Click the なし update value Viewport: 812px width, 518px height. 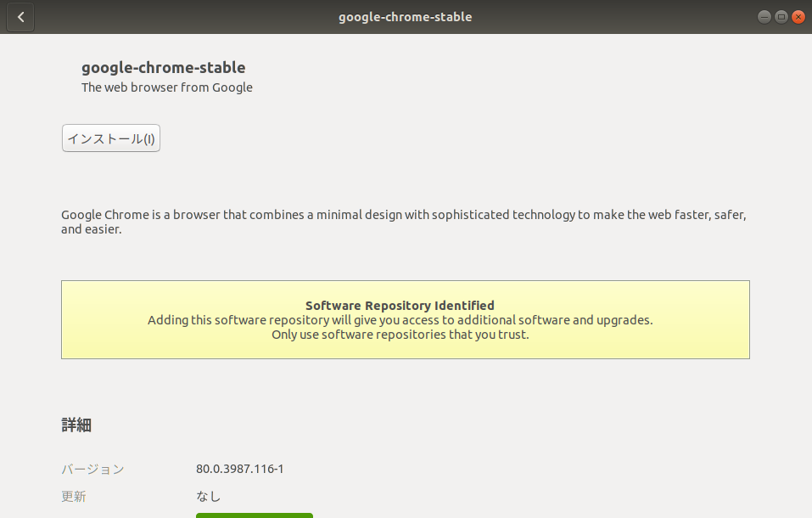(x=209, y=496)
